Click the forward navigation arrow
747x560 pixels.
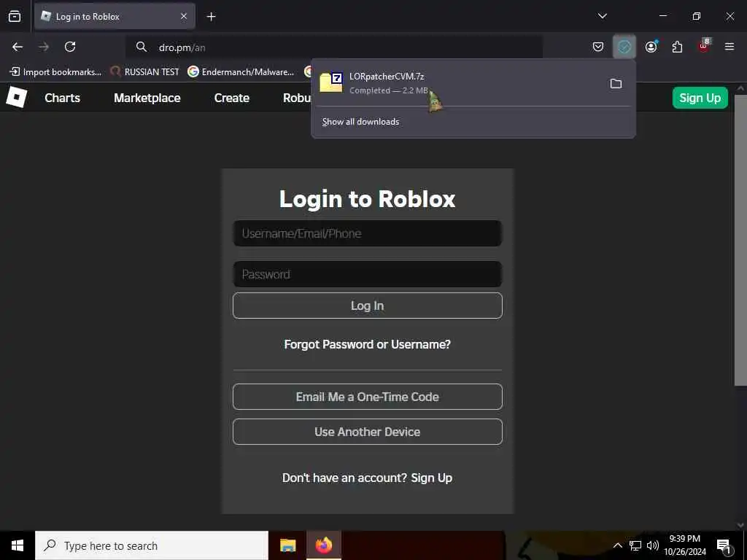[x=44, y=47]
